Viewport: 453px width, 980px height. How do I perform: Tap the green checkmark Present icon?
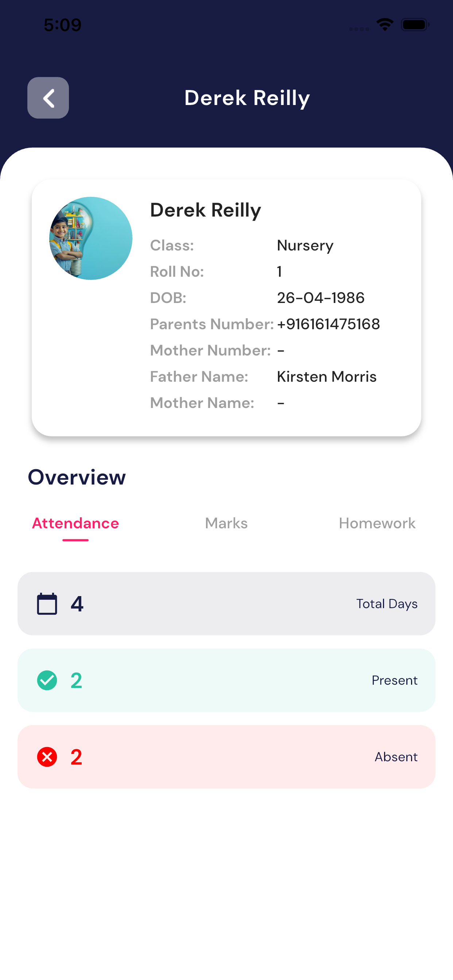[47, 680]
